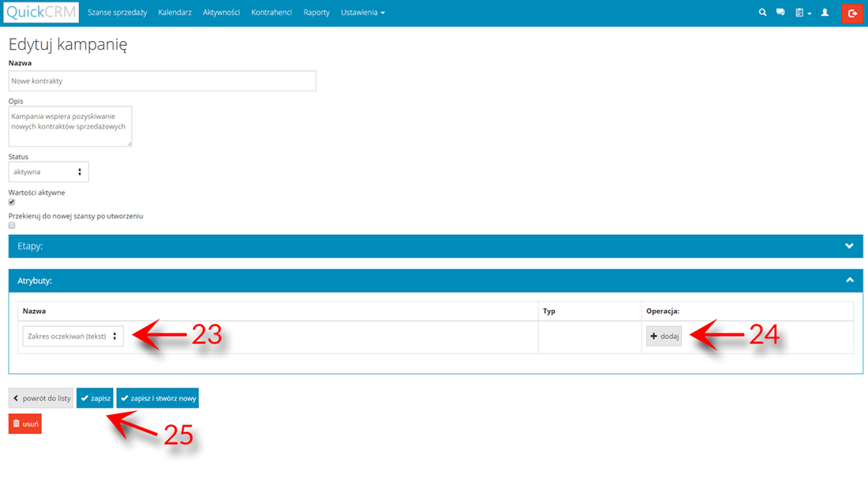Open the chat messages icon
This screenshot has width=868, height=496.
pyautogui.click(x=780, y=13)
